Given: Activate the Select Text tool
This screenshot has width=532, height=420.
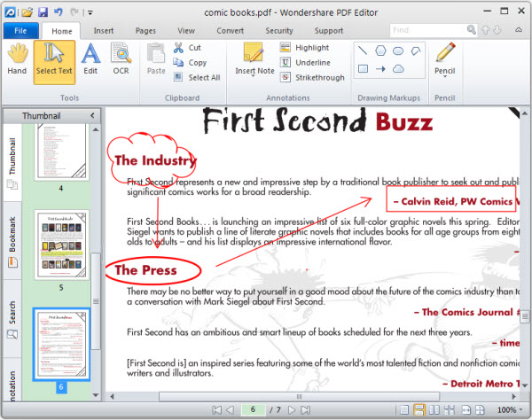Looking at the screenshot, I should pos(54,62).
